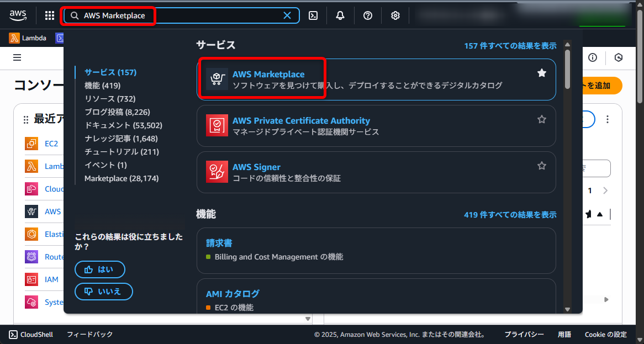Open プライバシー footer link

coord(524,334)
